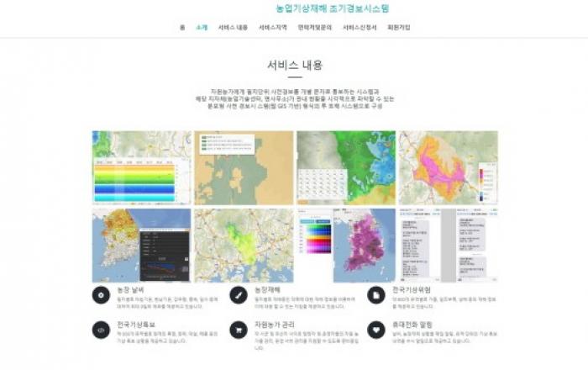Click the 휴대전화 알림 heart icon
588x370 pixels.
tap(375, 329)
